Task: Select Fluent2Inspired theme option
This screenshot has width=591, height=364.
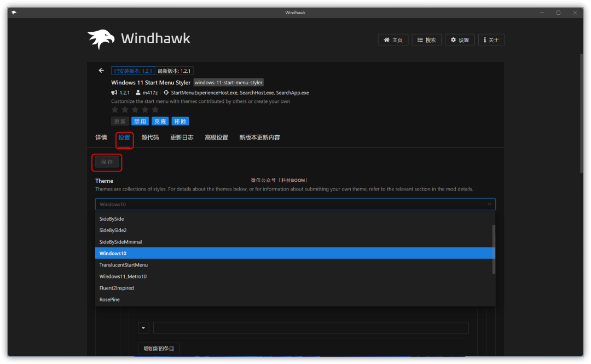Action: pyautogui.click(x=295, y=288)
